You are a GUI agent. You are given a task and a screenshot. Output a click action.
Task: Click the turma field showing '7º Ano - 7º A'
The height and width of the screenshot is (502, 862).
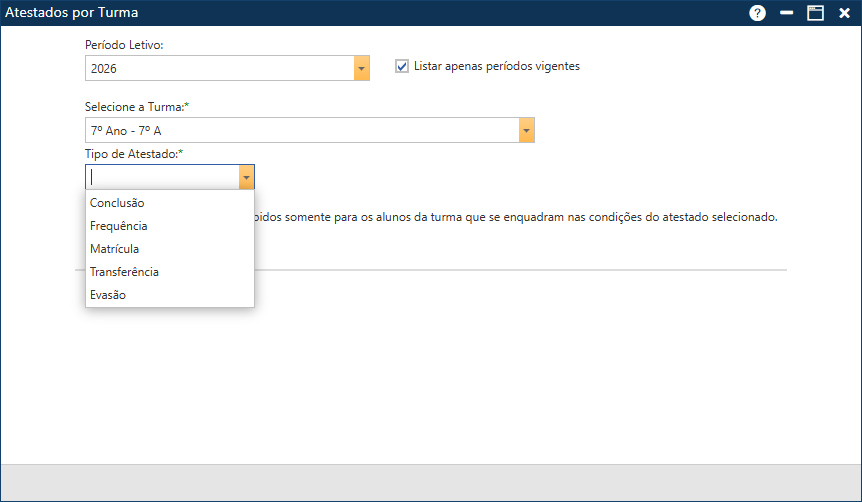pos(300,130)
